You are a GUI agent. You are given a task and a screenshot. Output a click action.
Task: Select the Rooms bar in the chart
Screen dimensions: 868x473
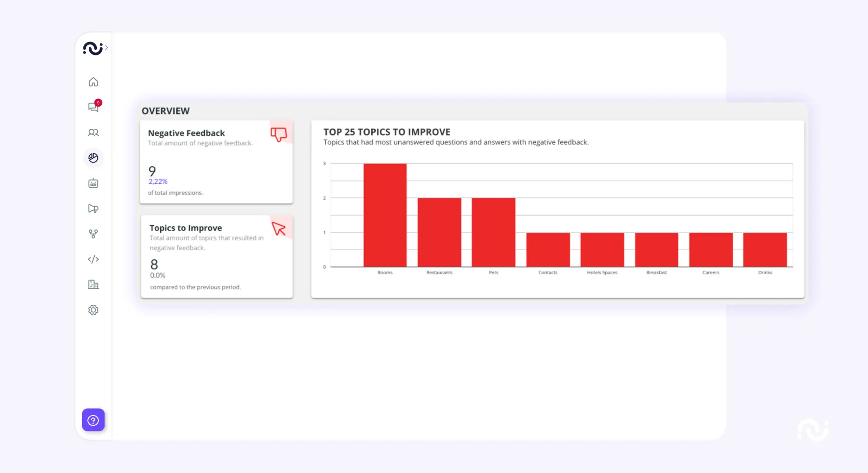(384, 215)
